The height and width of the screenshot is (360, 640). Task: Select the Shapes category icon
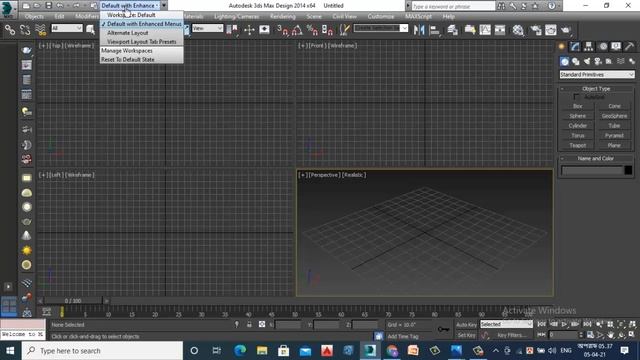[x=576, y=61]
